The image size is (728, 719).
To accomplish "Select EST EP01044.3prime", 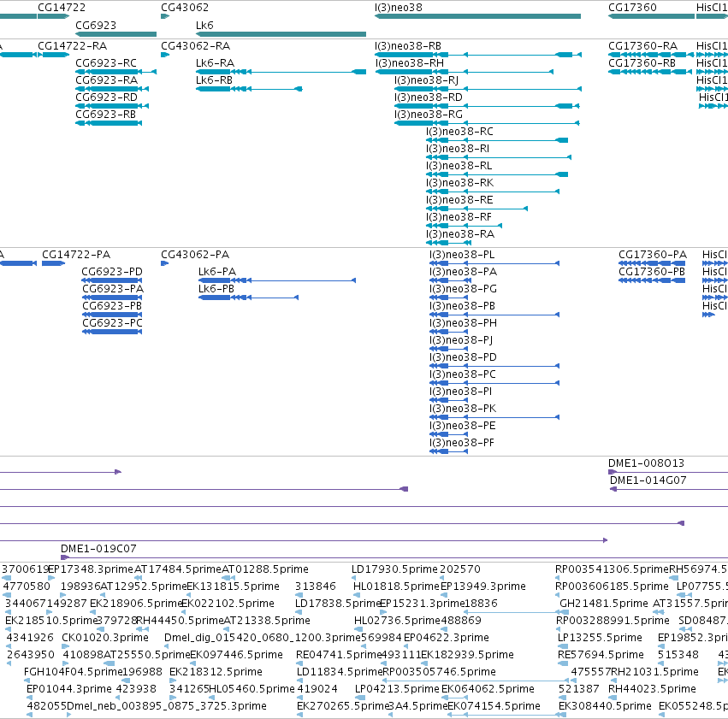I will (69, 689).
